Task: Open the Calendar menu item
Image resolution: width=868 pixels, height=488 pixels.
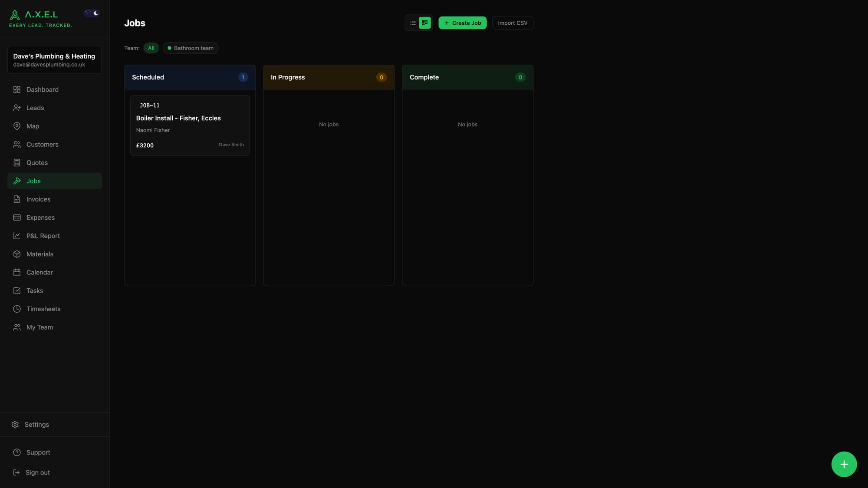Action: click(39, 272)
